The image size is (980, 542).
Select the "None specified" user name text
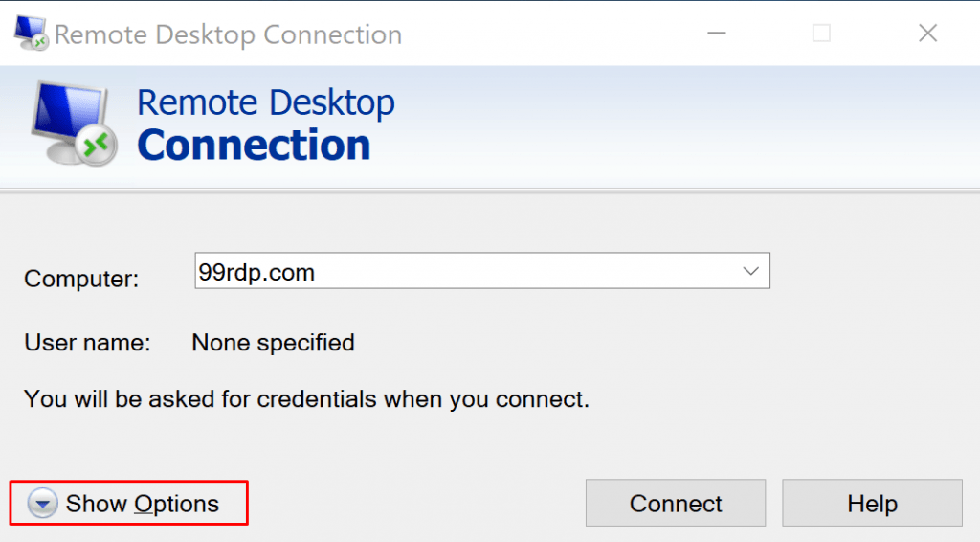tap(273, 343)
